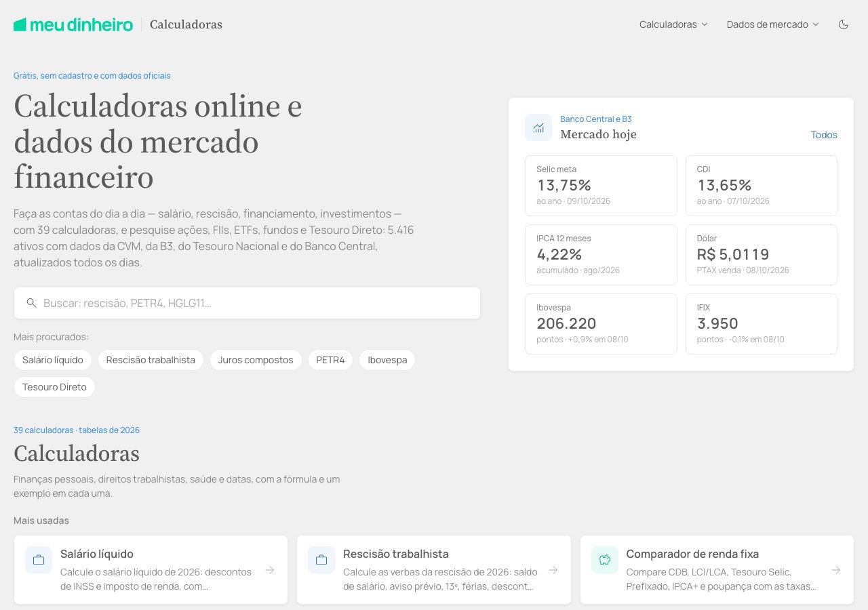Click the 'Grátis, sem cadastro e com dados oficiais' text

[x=92, y=76]
